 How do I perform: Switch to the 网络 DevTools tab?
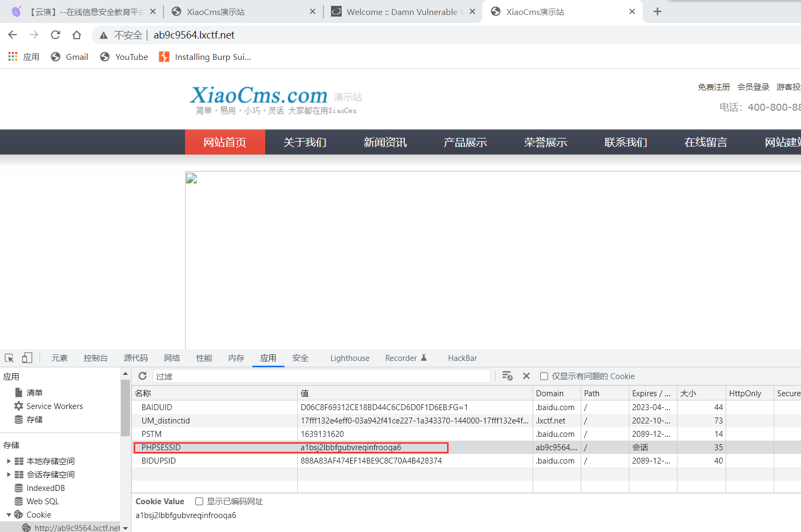(172, 358)
